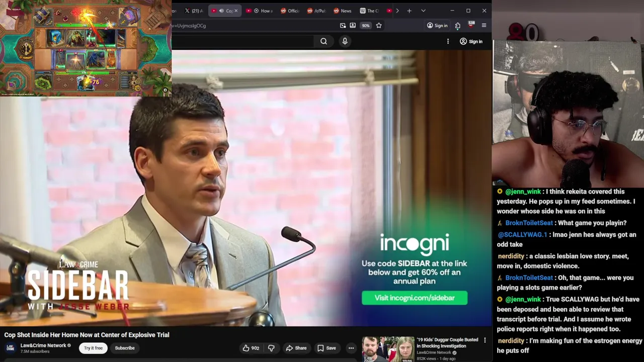The width and height of the screenshot is (644, 362).
Task: Click the 'Try it free' button
Action: click(93, 348)
